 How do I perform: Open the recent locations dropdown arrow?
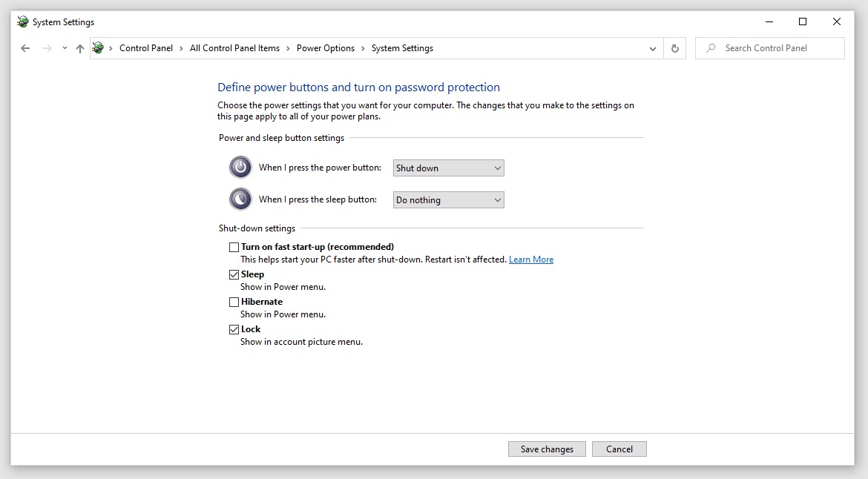coord(65,48)
